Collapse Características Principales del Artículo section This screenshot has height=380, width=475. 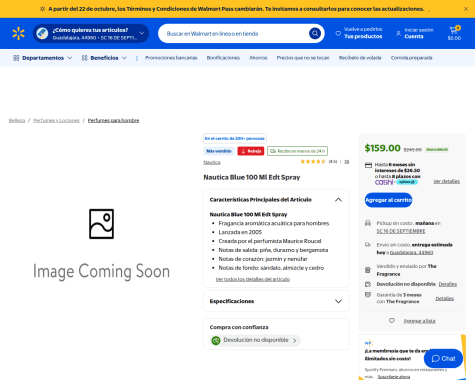click(338, 200)
